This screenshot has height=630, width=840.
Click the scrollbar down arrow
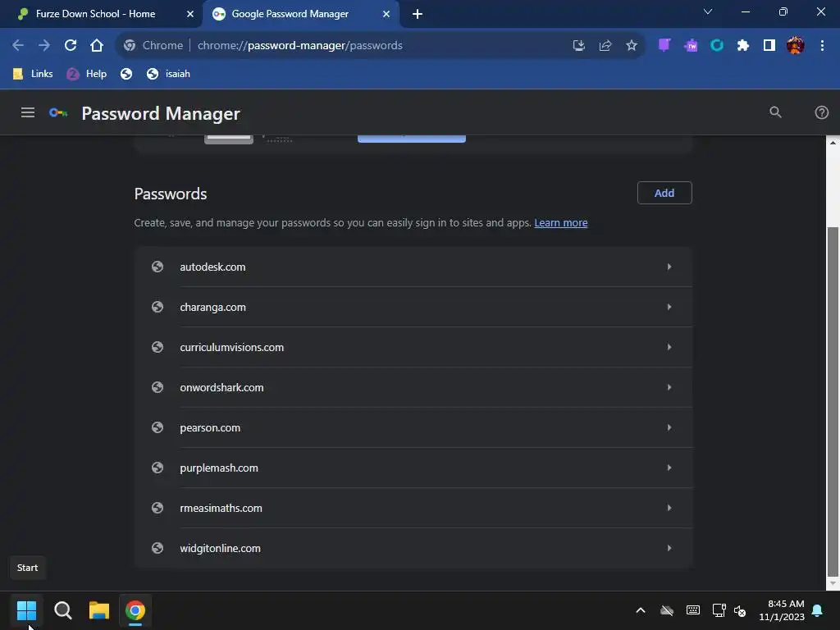pos(833,583)
